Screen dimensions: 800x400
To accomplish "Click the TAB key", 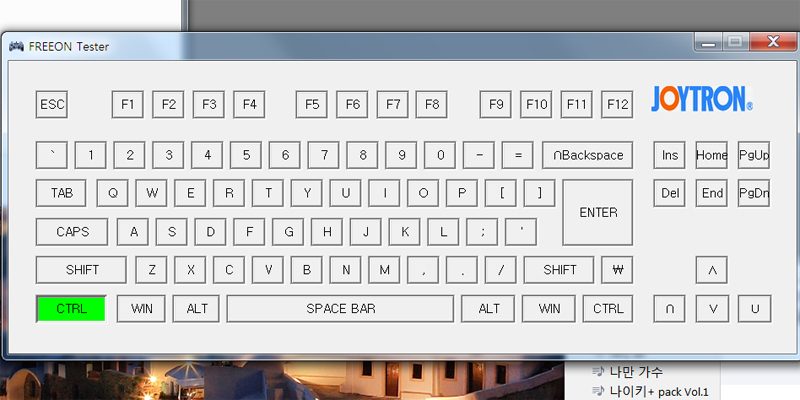I will pos(61,193).
